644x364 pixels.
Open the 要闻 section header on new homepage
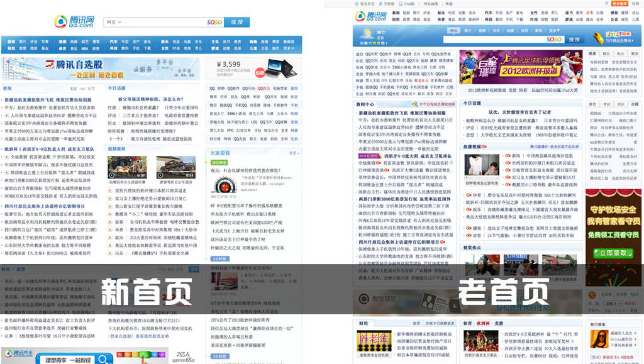click(x=8, y=89)
